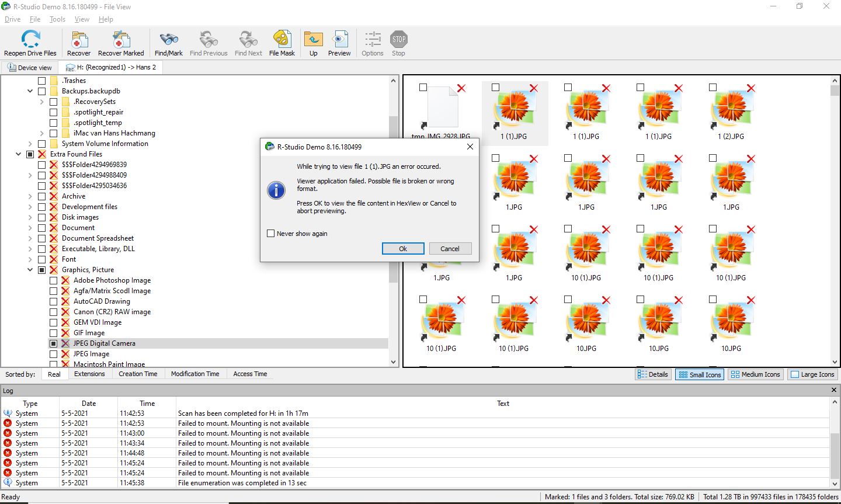This screenshot has height=504, width=841.
Task: Click the Find Previous toolbar icon
Action: coord(208,39)
